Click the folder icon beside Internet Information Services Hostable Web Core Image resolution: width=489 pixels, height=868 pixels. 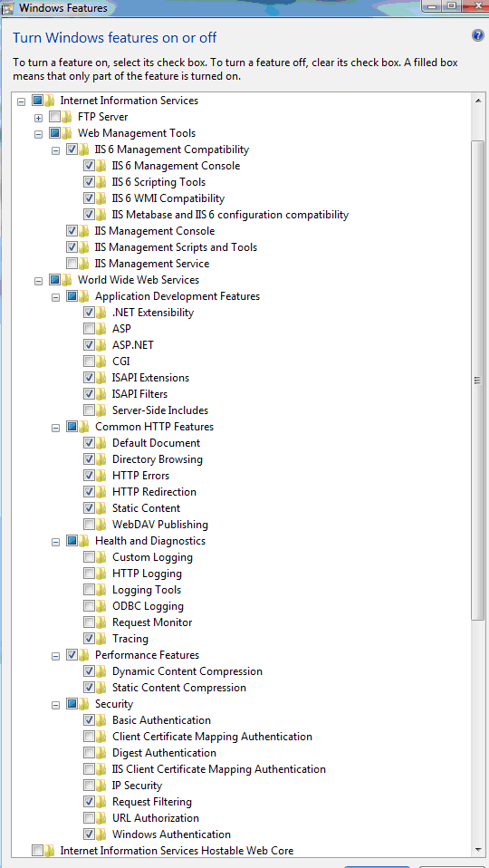pyautogui.click(x=50, y=850)
